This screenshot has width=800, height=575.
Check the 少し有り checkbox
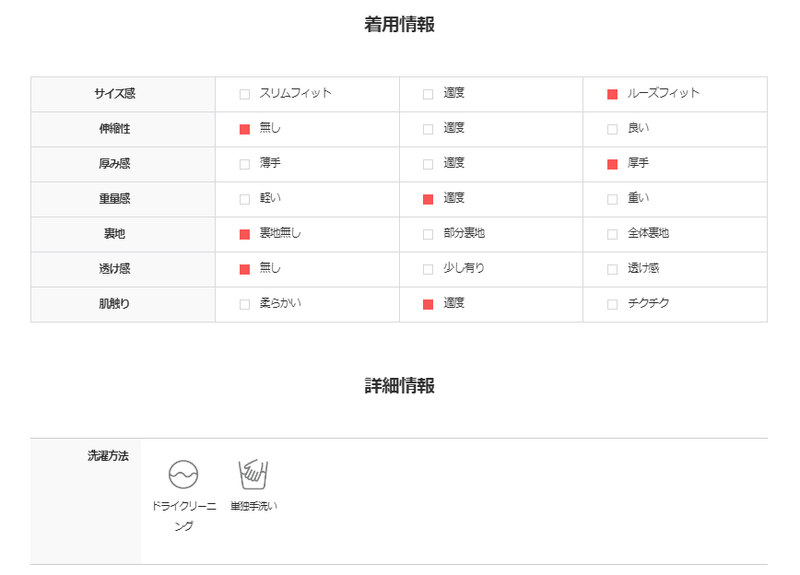428,269
